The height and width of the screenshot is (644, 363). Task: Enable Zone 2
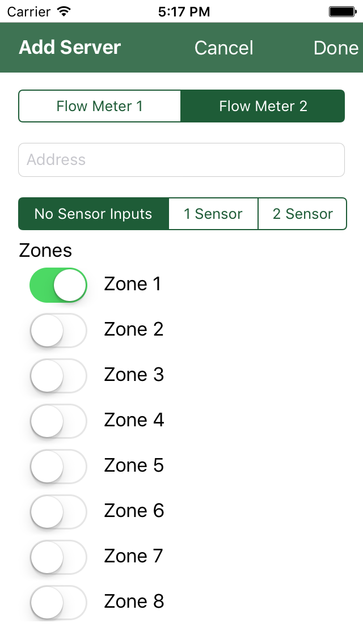point(58,330)
